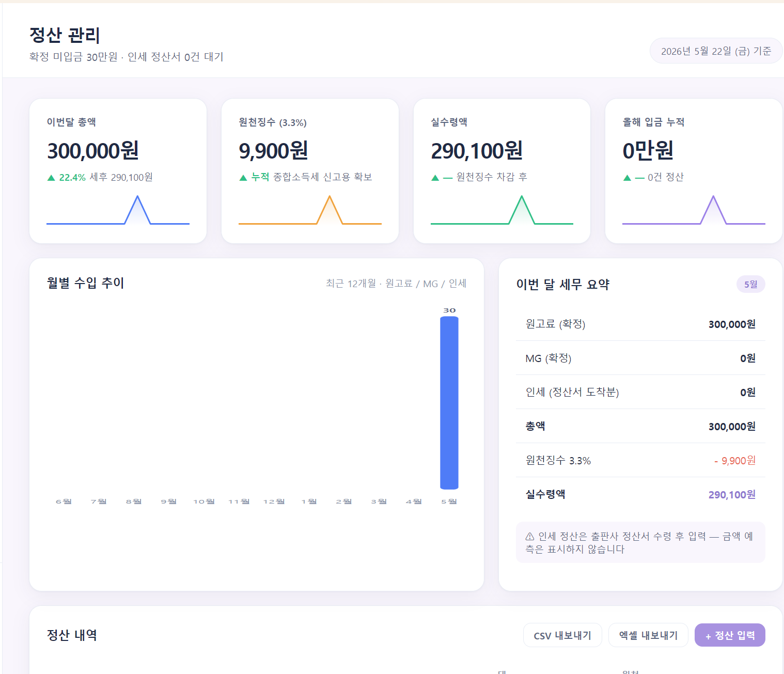Viewport: 784px width, 674px height.
Task: Click the green 실수령액 sparkline
Action: [502, 210]
